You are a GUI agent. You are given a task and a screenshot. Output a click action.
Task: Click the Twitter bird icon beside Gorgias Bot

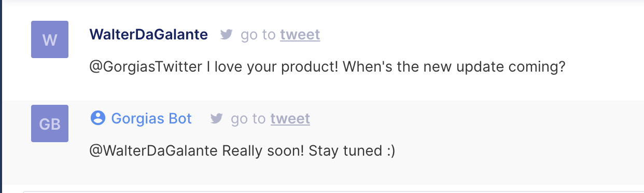216,119
